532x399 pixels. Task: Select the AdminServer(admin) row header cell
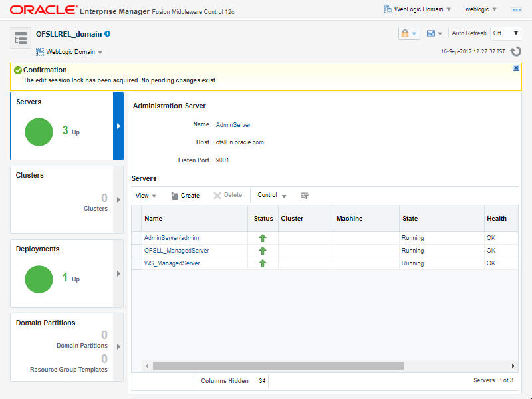tap(137, 238)
